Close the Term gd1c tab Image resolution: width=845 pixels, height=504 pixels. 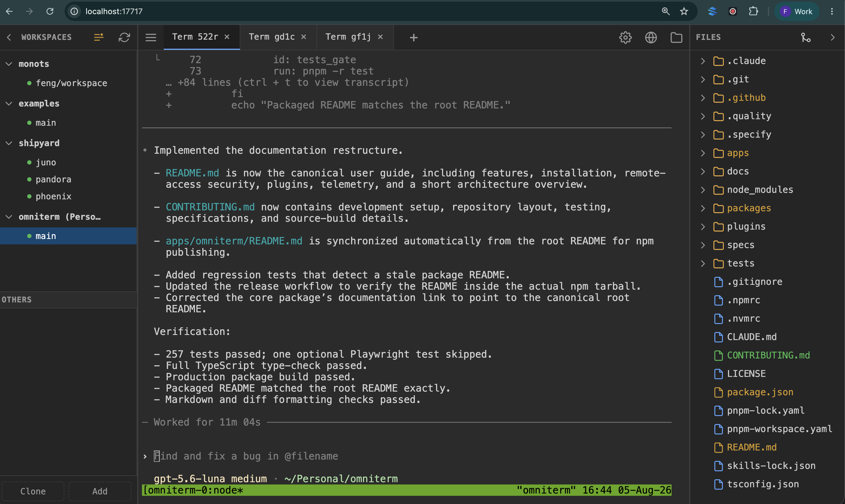click(304, 37)
